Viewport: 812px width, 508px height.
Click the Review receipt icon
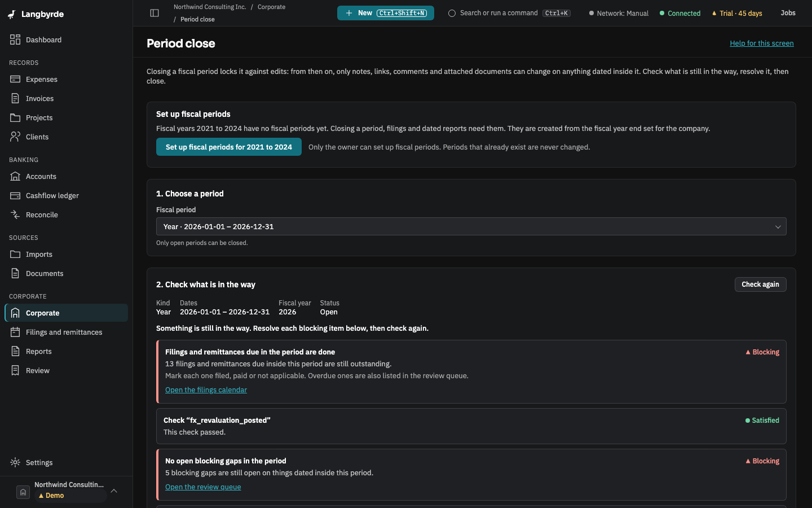(15, 370)
